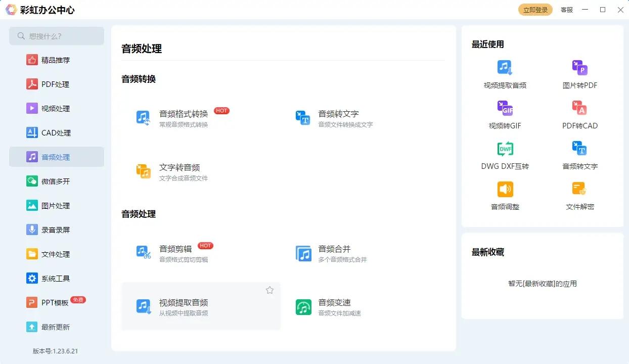This screenshot has height=364, width=629.
Task: Go to 视频处理 category
Action: (57, 109)
